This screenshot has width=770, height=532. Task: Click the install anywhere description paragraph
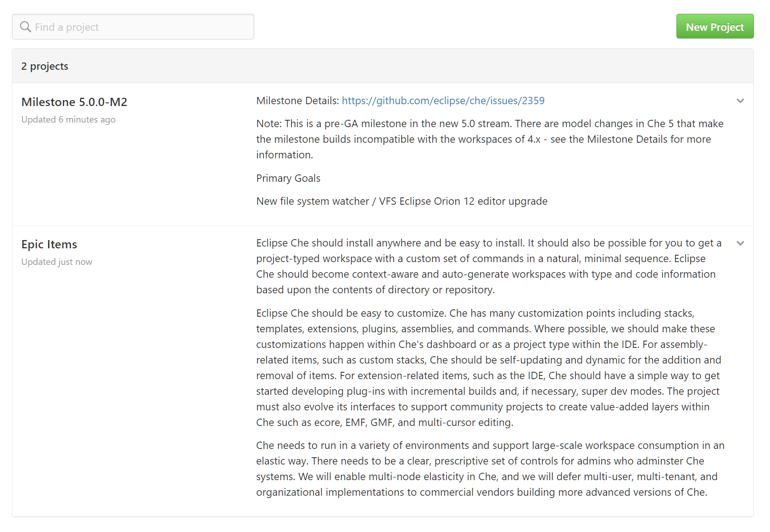[489, 266]
